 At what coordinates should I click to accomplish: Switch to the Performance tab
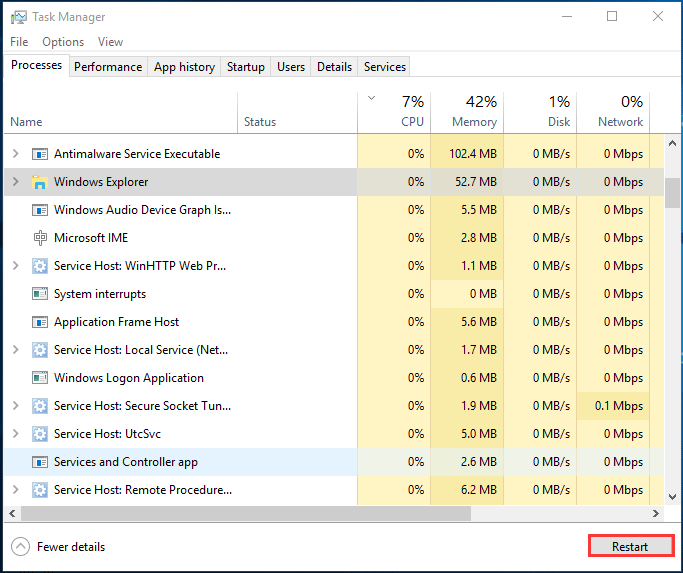point(108,67)
